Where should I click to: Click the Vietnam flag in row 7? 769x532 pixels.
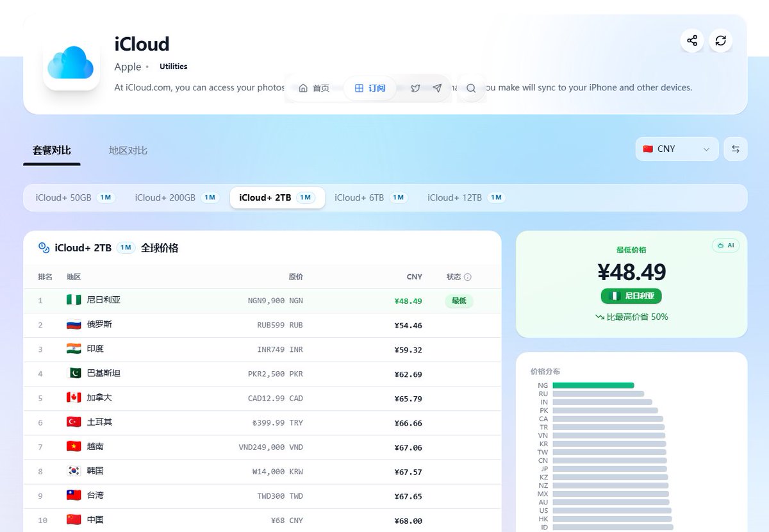pyautogui.click(x=74, y=446)
